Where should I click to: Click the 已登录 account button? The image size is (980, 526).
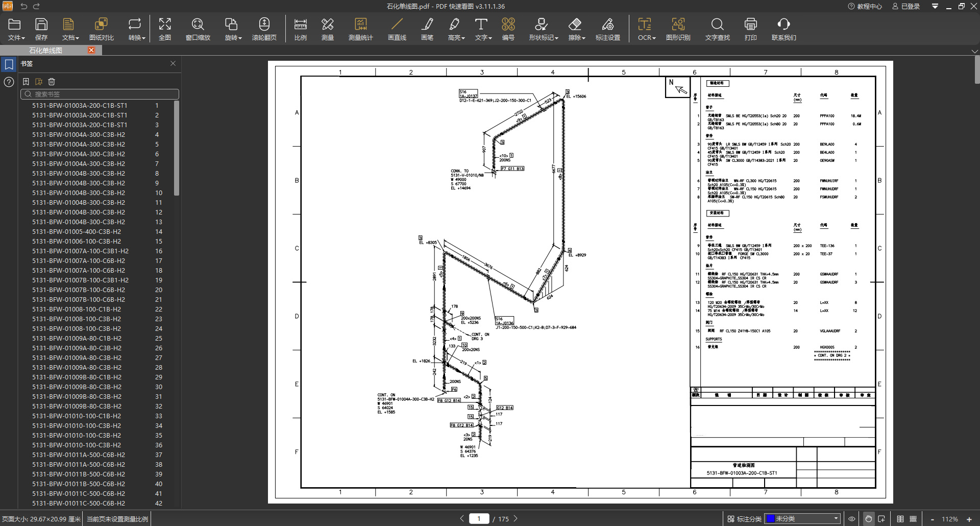pyautogui.click(x=906, y=6)
